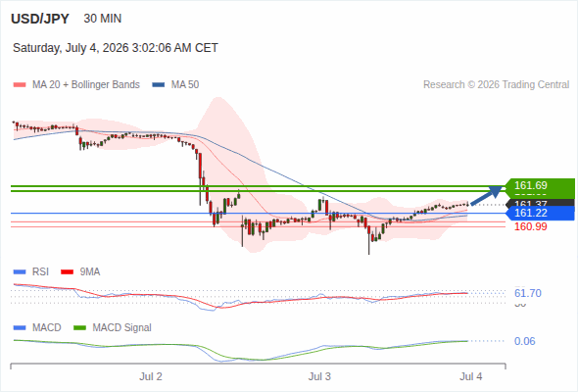The image size is (578, 392).
Task: Click the blue RSI legend swatch
Action: click(20, 272)
